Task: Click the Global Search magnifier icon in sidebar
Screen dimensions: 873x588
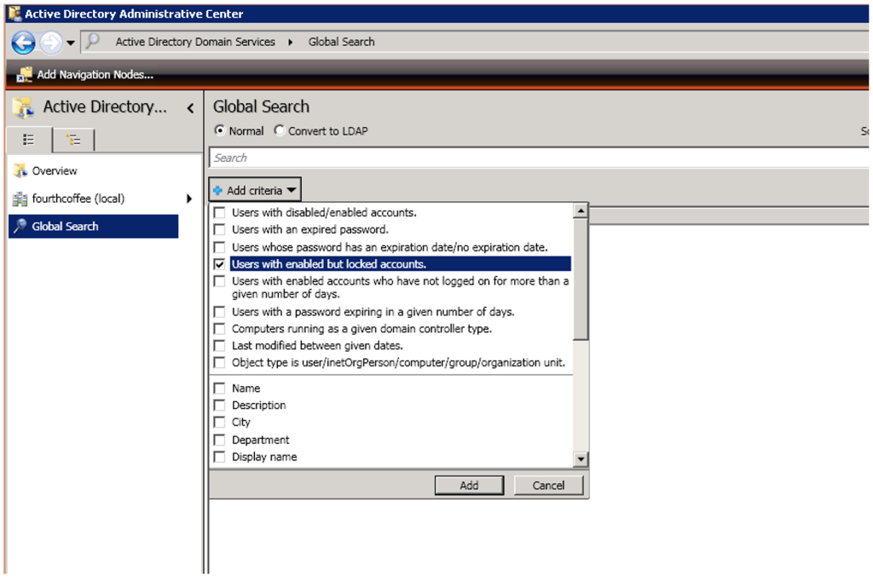Action: 20,227
